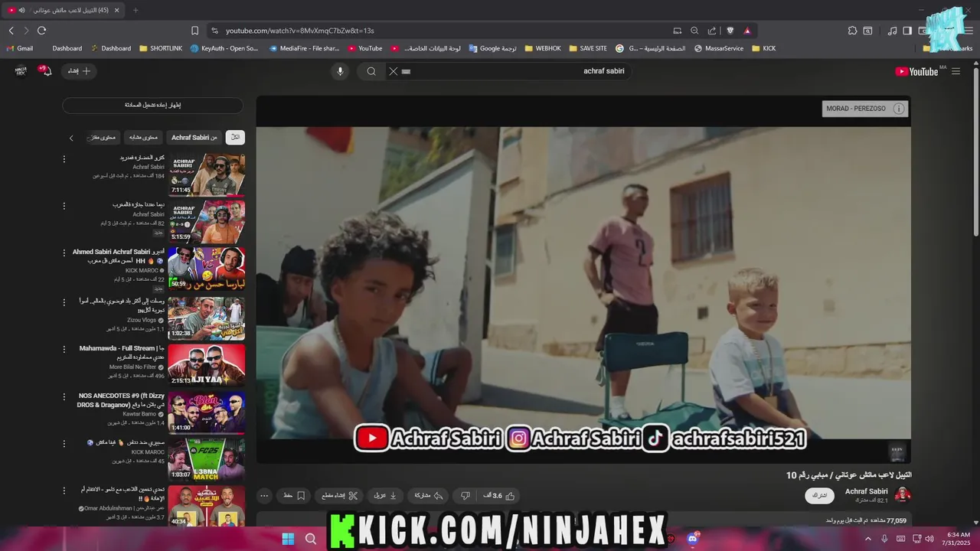Open the Windows Start button
Image resolution: width=980 pixels, height=551 pixels.
(288, 539)
